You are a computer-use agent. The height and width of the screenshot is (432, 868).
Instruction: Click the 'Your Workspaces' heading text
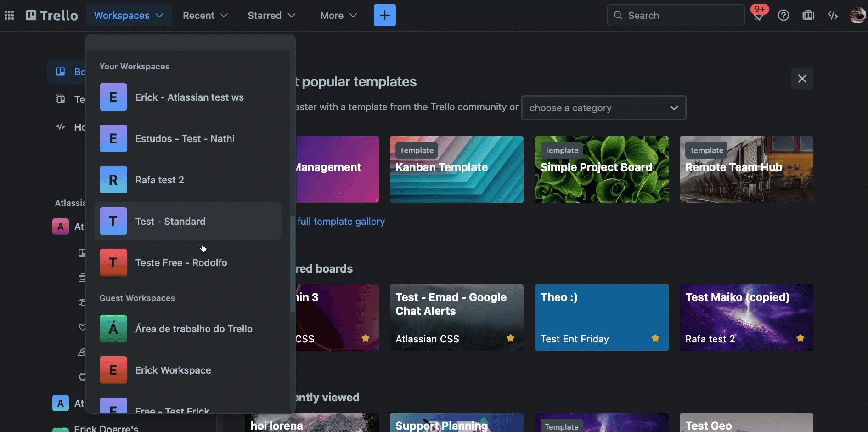[135, 67]
